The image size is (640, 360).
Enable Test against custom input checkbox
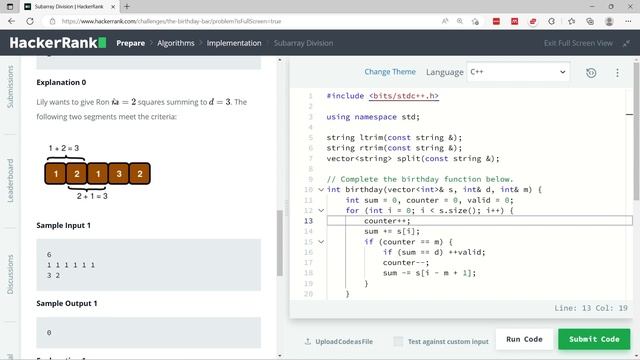(398, 341)
